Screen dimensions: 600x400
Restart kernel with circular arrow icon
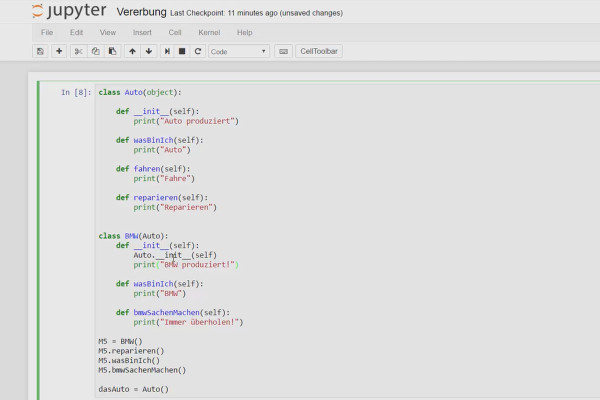(197, 51)
